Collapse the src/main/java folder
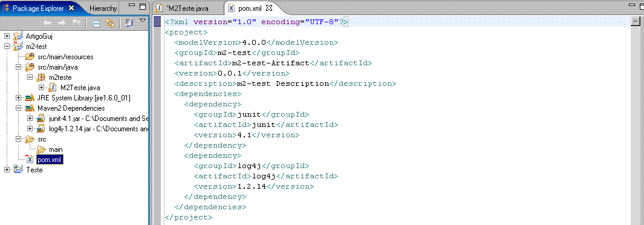 point(18,67)
